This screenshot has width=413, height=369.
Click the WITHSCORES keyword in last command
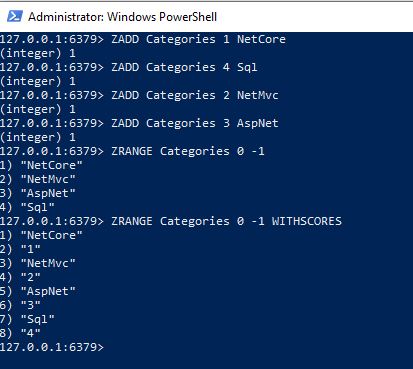307,221
